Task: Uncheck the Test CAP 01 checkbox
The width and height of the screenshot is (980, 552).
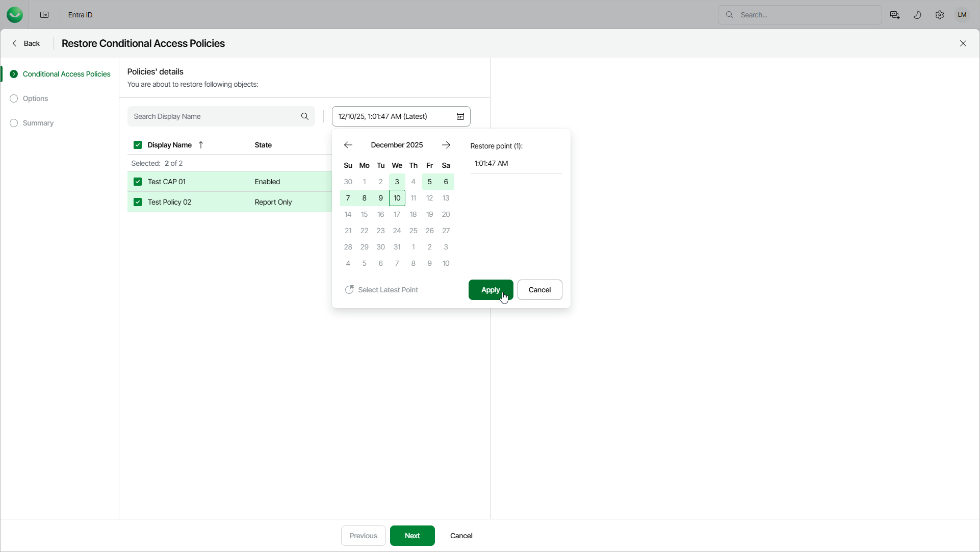Action: pos(138,182)
